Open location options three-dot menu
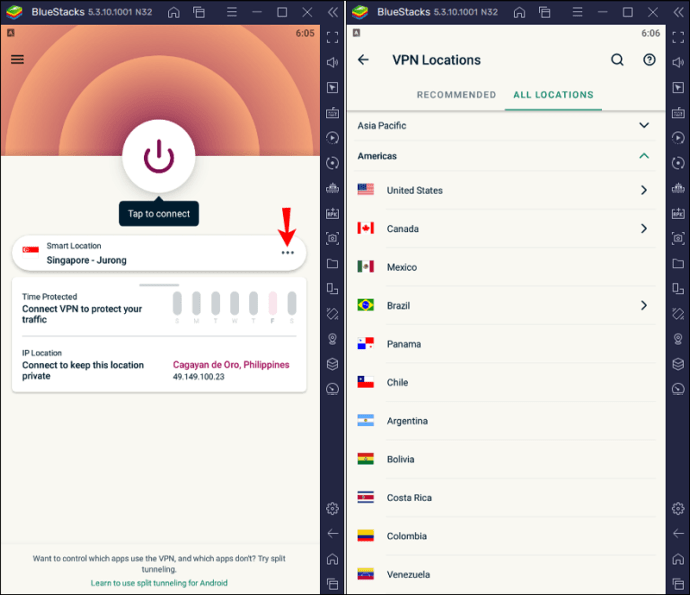Viewport: 690px width, 595px height. [x=287, y=253]
